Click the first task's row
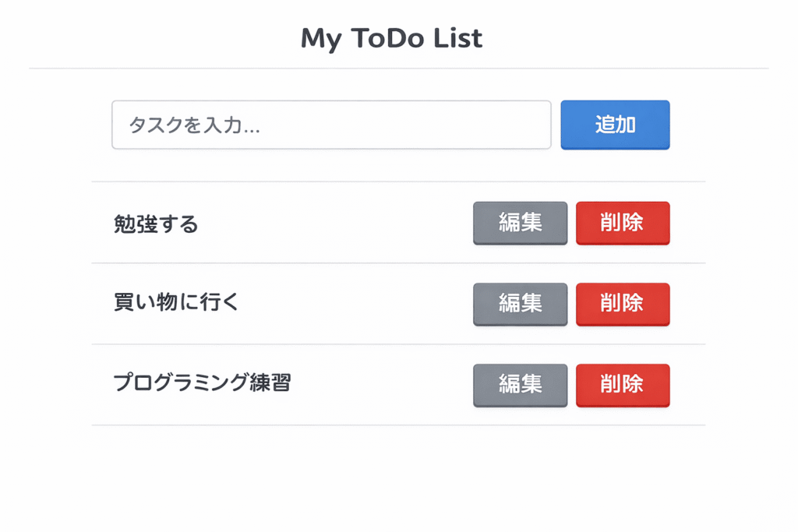 point(312,224)
